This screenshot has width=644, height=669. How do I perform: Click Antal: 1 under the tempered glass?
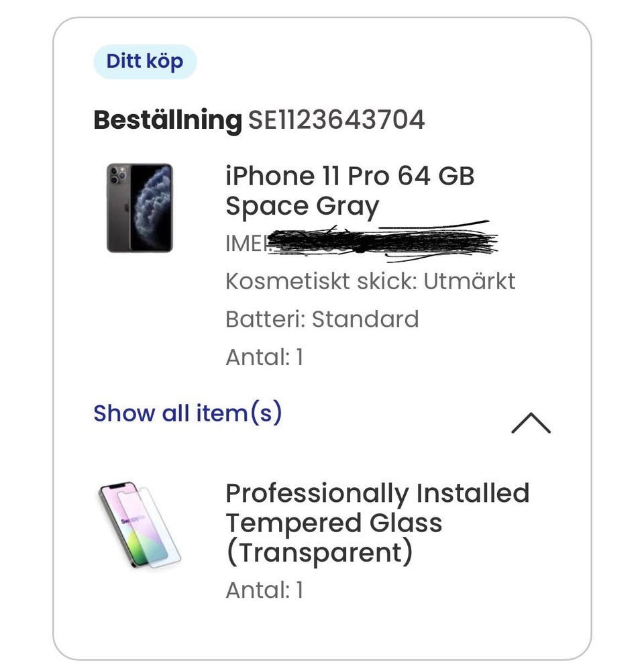click(x=264, y=590)
